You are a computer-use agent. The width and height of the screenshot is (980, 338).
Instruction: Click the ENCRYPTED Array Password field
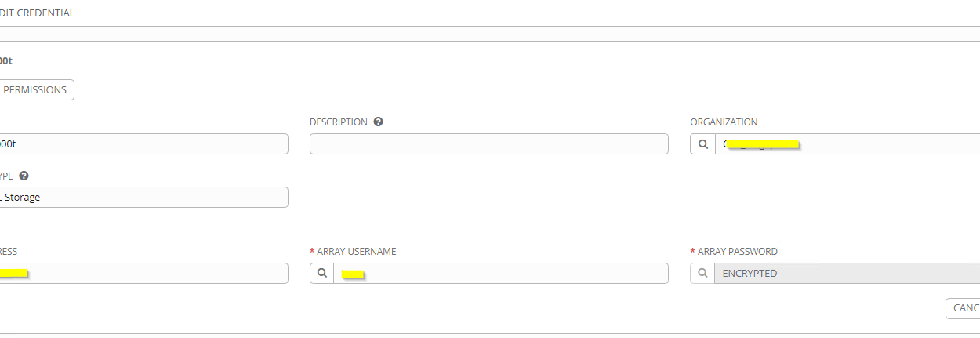coord(847,274)
